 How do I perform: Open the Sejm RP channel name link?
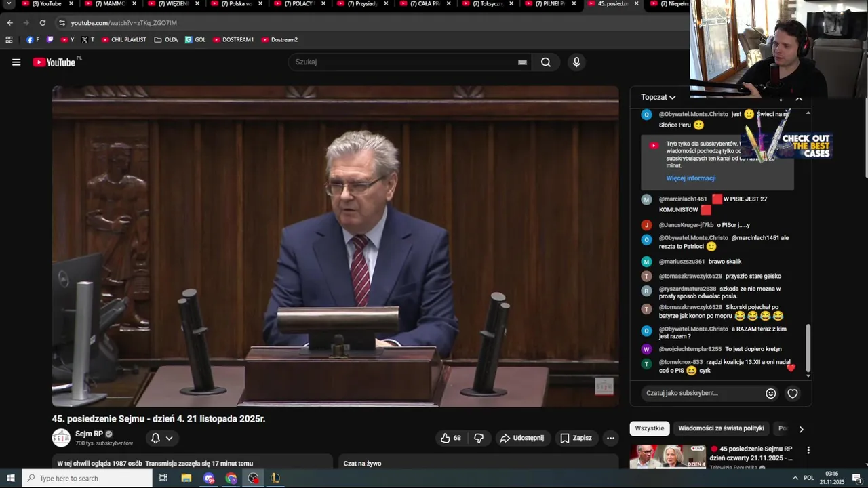[89, 434]
